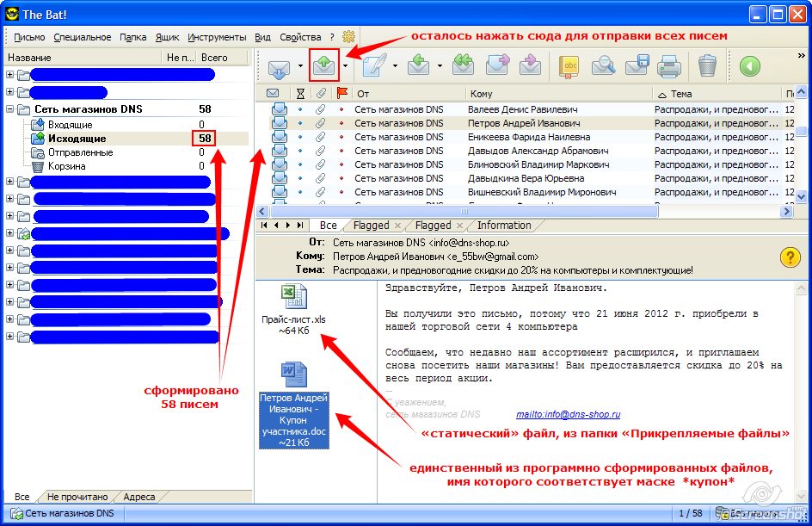The height and width of the screenshot is (526, 812).
Task: Click the horizontal scrollbar of message list
Action: 464,212
